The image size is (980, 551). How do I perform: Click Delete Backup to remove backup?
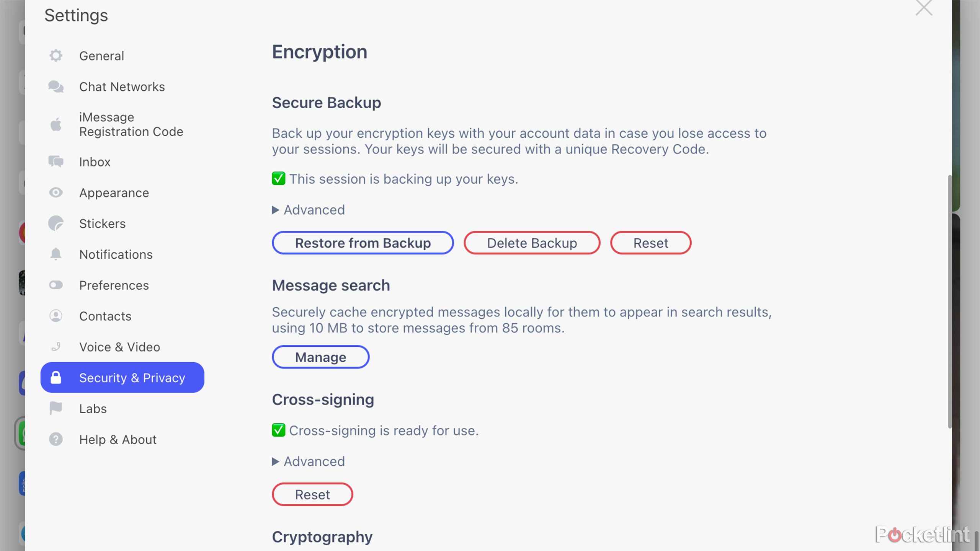click(532, 242)
